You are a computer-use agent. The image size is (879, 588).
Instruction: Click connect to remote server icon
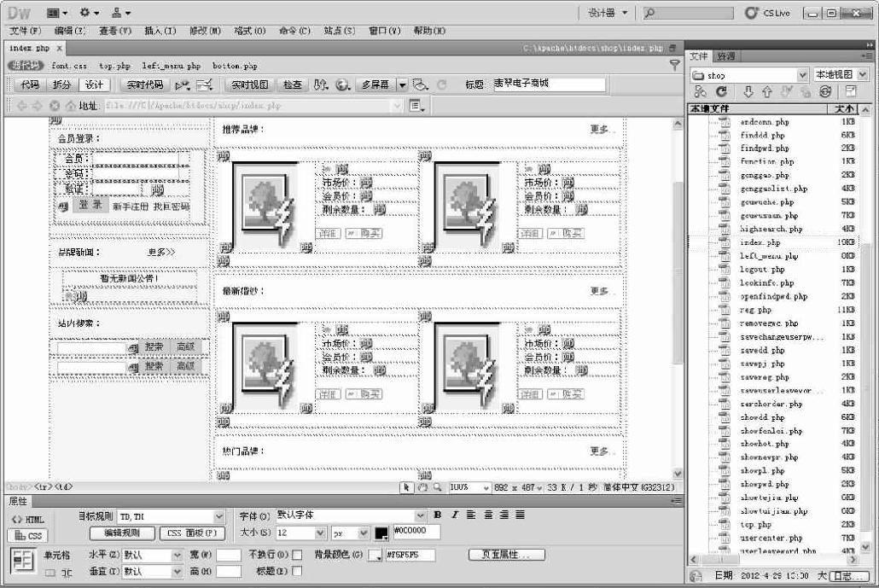tap(700, 91)
